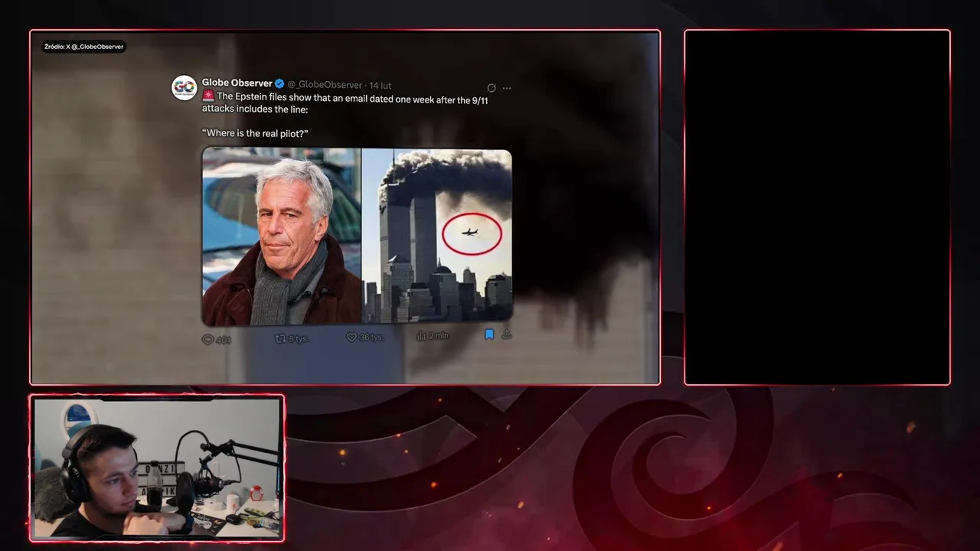980x551 pixels.
Task: Open the @_GlobeObserver handle link
Action: 325,85
